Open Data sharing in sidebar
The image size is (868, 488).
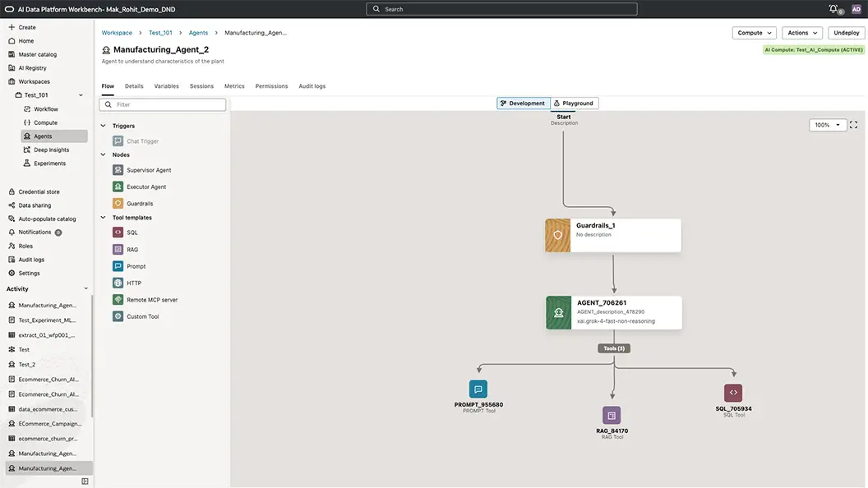click(35, 205)
